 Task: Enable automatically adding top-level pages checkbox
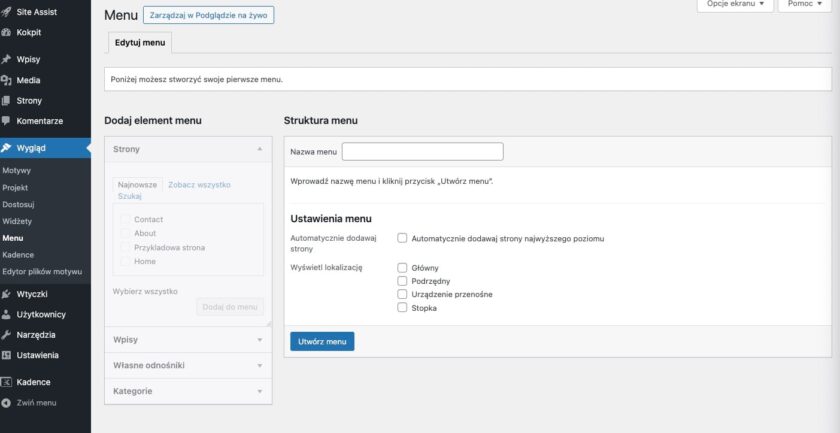pyautogui.click(x=402, y=239)
